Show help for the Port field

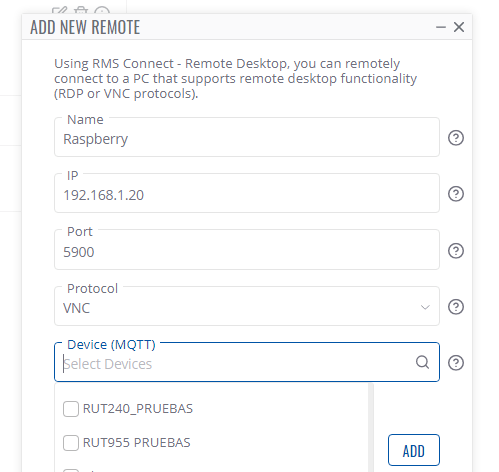pos(455,251)
